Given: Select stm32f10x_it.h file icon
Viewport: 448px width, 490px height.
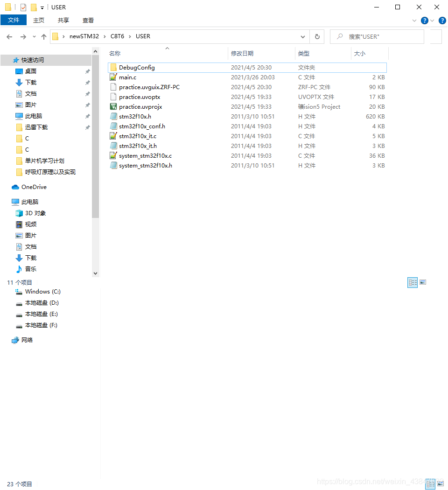Looking at the screenshot, I should tap(113, 146).
